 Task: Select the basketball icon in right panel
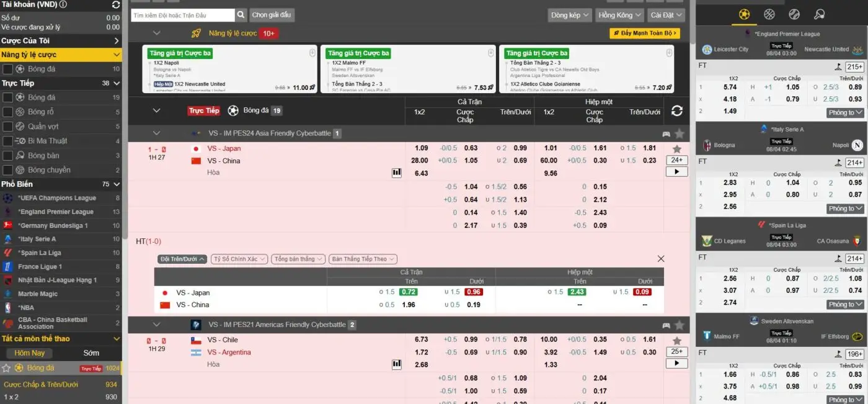769,14
